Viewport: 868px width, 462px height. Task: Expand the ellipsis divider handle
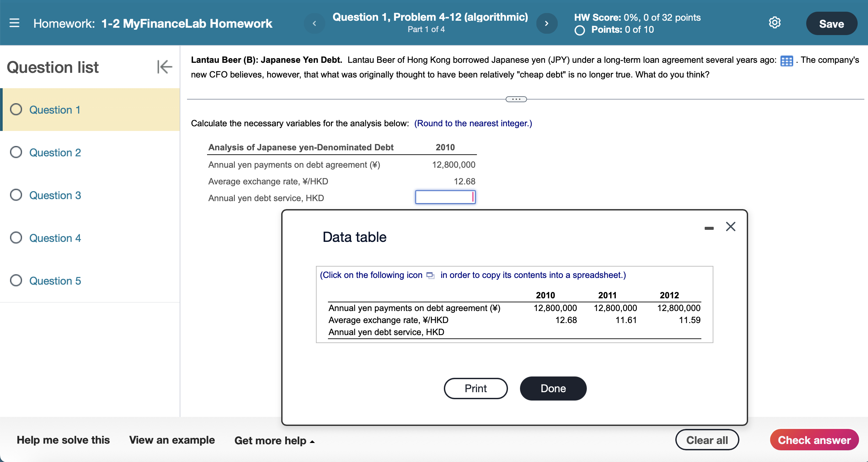[x=516, y=99]
